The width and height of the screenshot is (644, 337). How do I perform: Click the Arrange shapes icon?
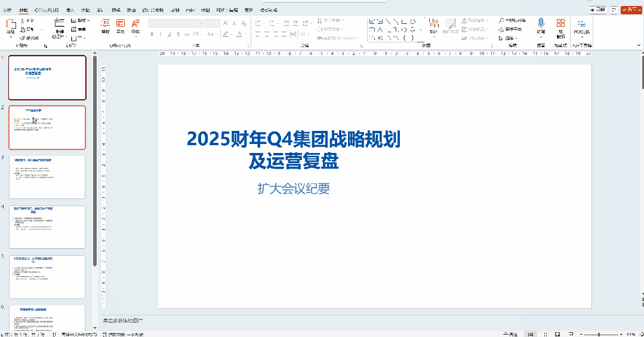pos(434,23)
